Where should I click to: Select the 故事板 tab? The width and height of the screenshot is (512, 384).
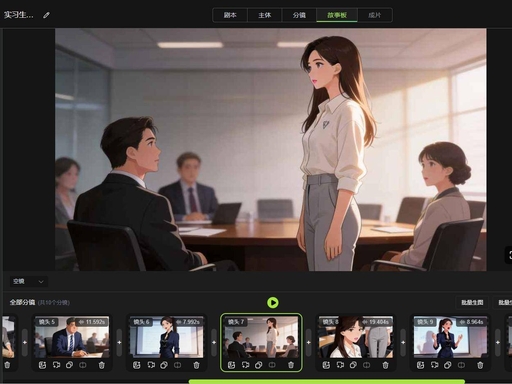[337, 15]
